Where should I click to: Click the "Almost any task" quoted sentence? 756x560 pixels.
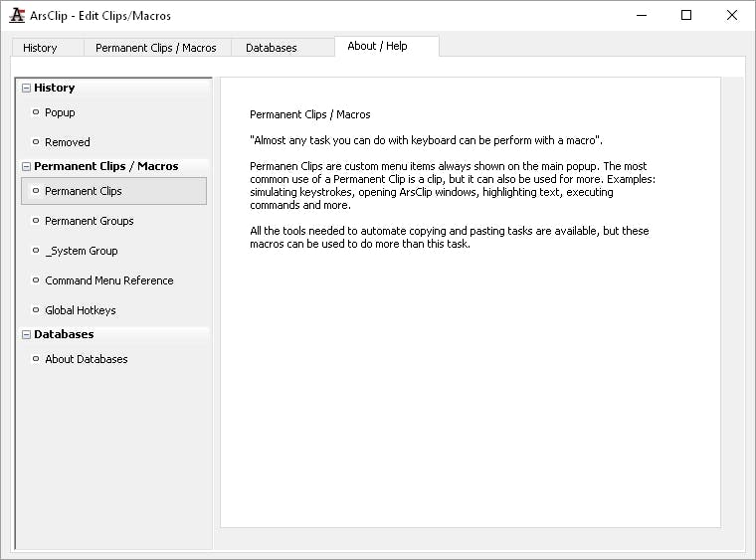(x=426, y=140)
